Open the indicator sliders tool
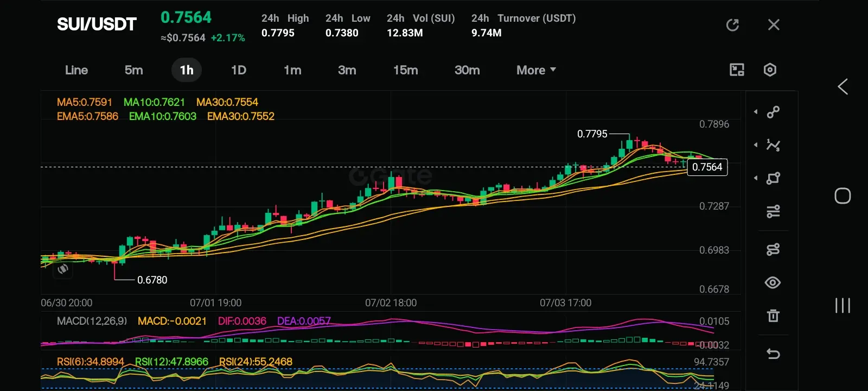This screenshot has width=868, height=391. click(x=773, y=211)
